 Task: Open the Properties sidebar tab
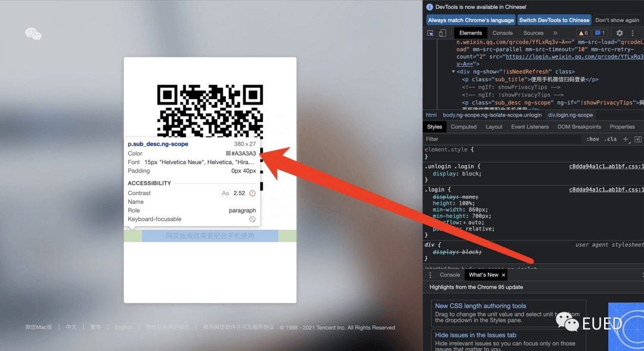(x=622, y=127)
